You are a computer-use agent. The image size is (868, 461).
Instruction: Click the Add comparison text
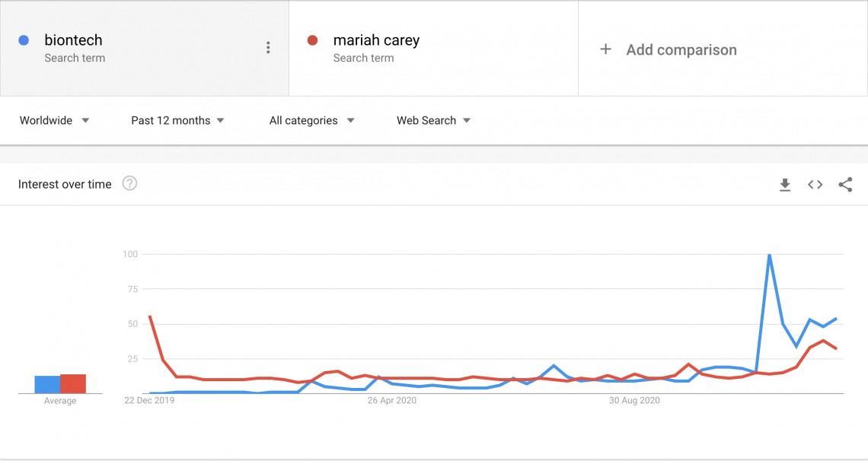(681, 49)
